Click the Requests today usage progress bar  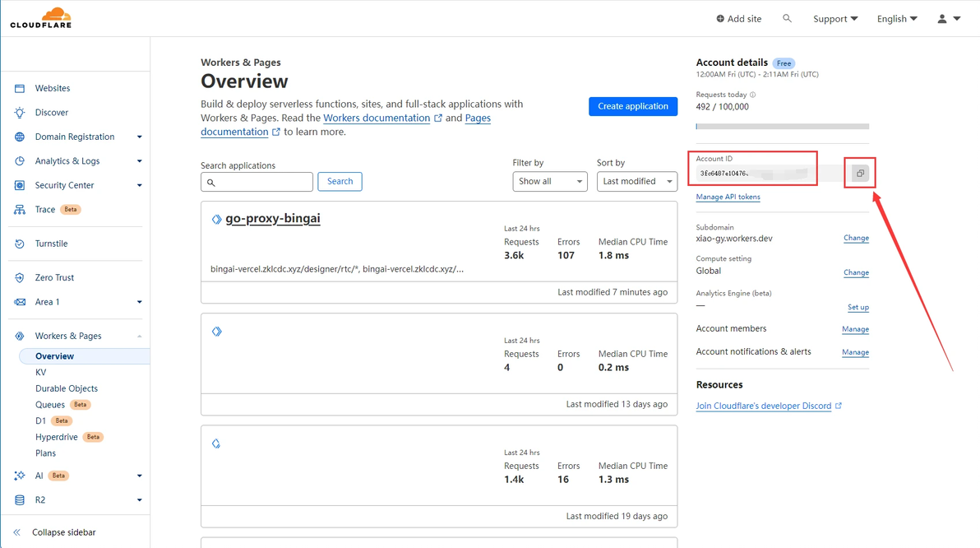[783, 127]
